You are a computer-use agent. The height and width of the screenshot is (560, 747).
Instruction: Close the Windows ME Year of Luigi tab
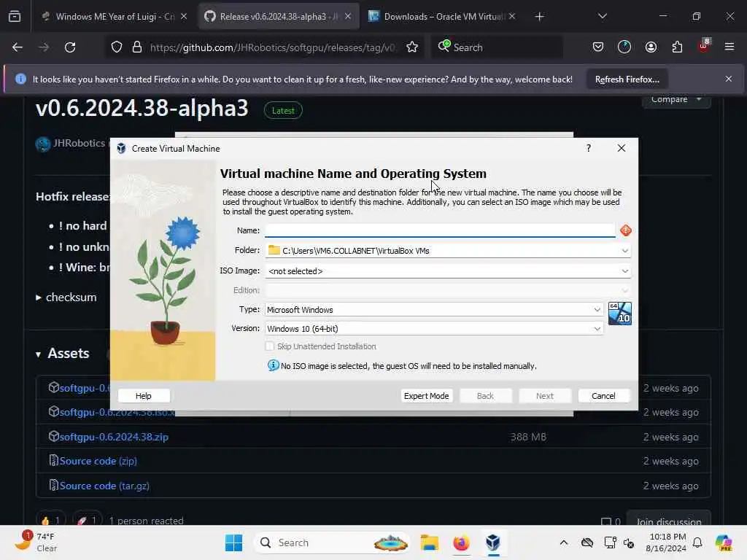[184, 17]
